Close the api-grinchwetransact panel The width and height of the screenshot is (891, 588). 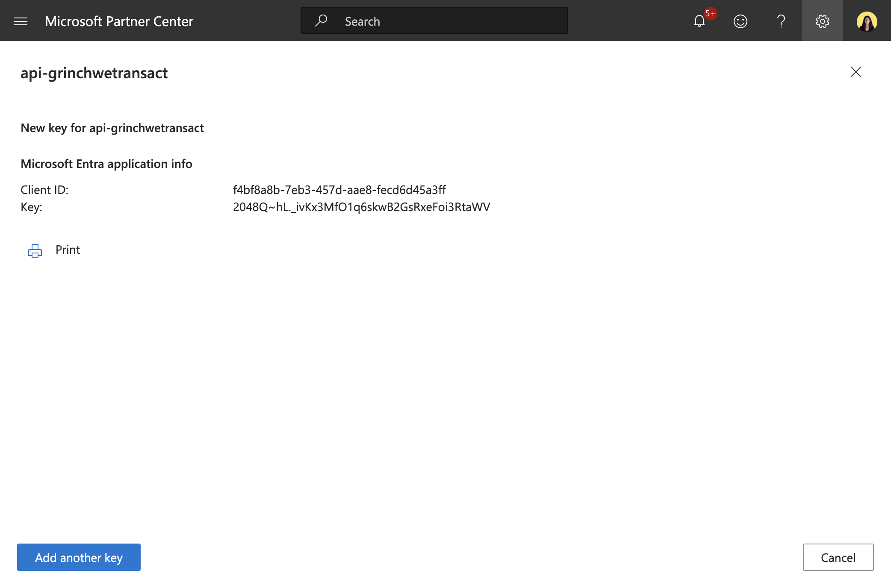[856, 72]
